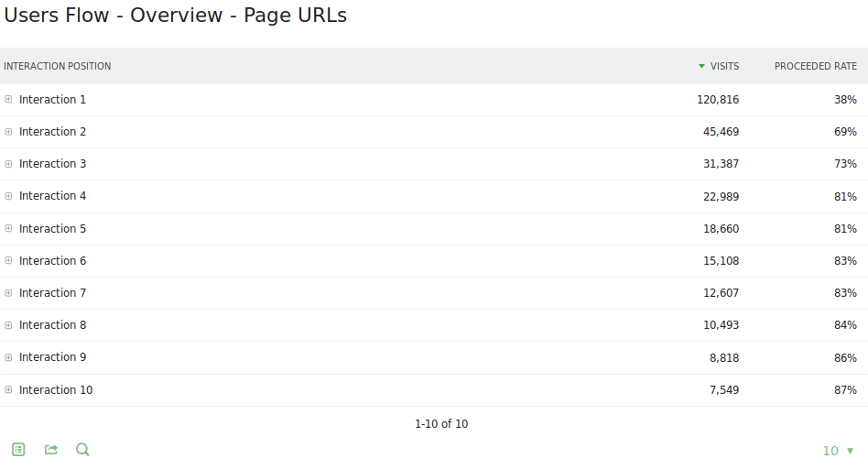This screenshot has height=469, width=868.
Task: Expand the Interaction 10 row
Action: 8,390
